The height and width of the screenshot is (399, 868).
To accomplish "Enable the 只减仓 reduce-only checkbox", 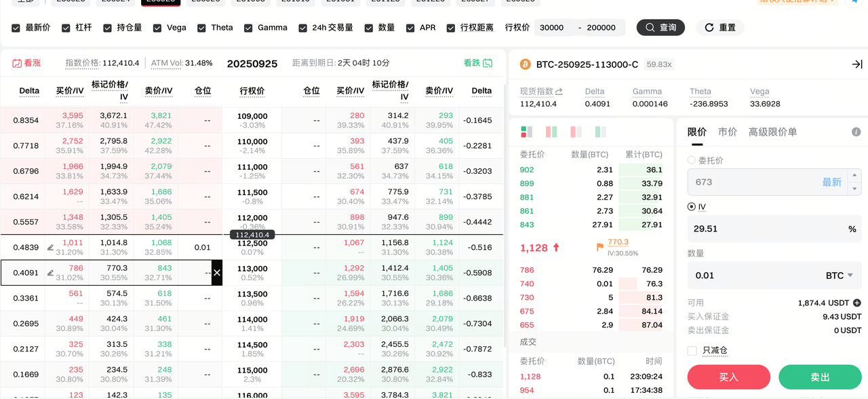I will coord(692,351).
